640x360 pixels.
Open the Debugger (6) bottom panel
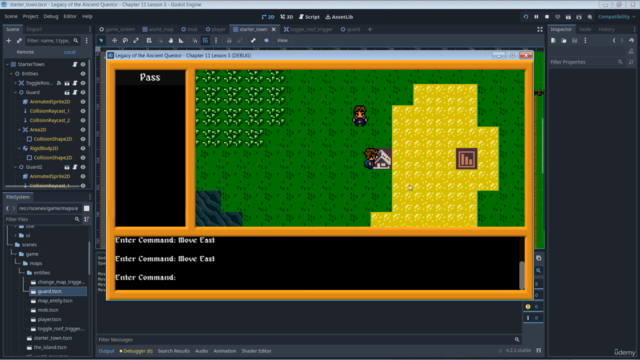pos(136,351)
